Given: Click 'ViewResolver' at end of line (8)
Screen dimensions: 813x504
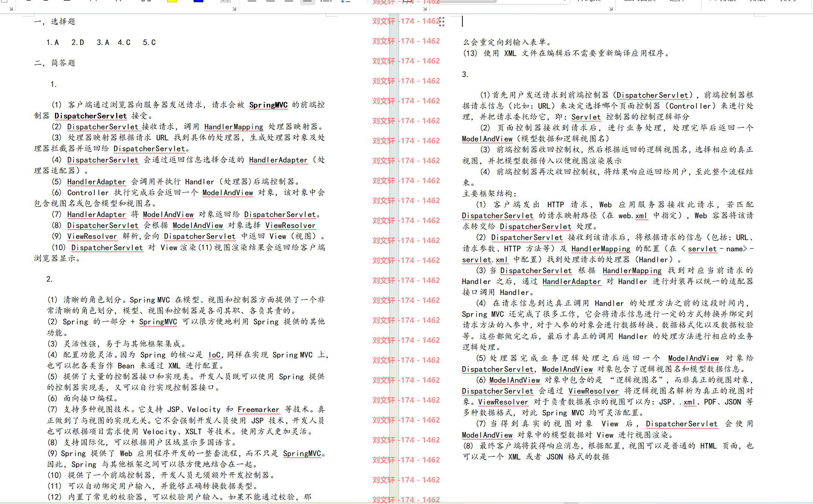Looking at the screenshot, I should (290, 225).
